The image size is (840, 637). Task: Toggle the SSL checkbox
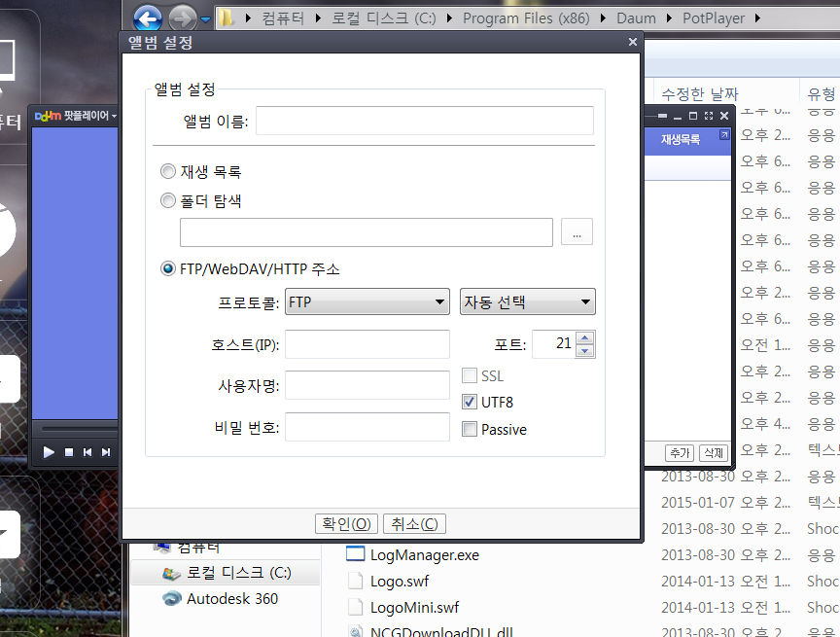[x=470, y=375]
